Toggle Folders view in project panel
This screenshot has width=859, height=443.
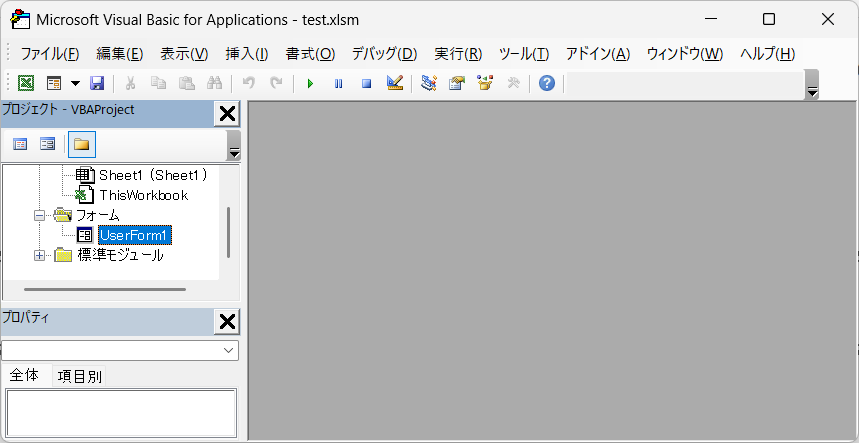[82, 145]
